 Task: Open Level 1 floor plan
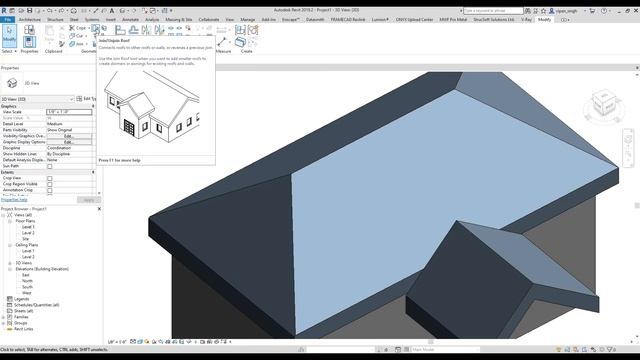(x=28, y=227)
